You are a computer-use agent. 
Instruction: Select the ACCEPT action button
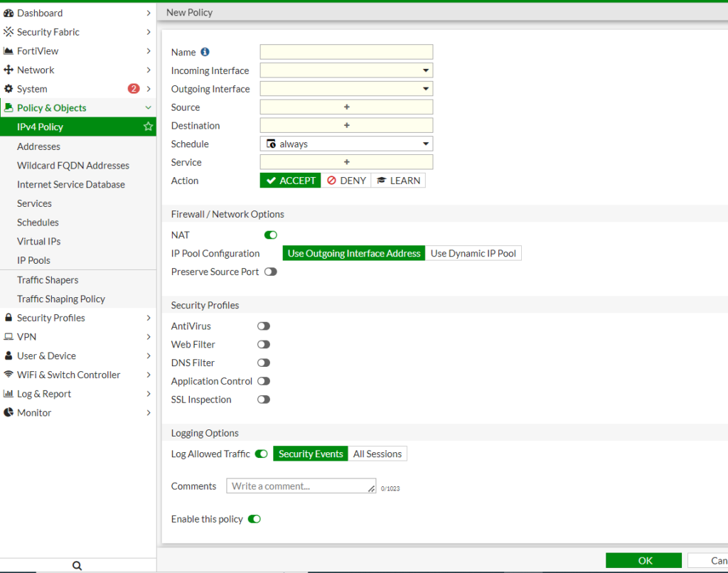[x=290, y=181]
